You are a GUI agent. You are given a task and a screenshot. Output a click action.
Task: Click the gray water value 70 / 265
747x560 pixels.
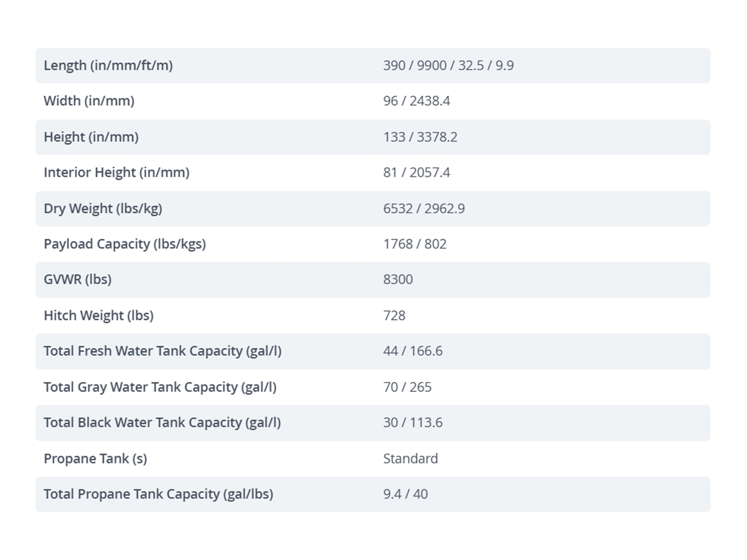(x=407, y=387)
